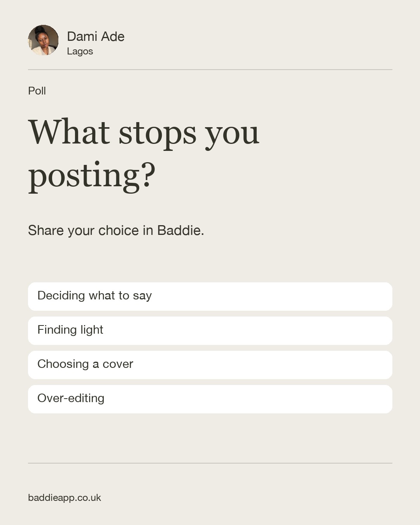Viewport: 420px width, 525px height.
Task: Click the word Share in the subtitle
Action: tap(46, 230)
